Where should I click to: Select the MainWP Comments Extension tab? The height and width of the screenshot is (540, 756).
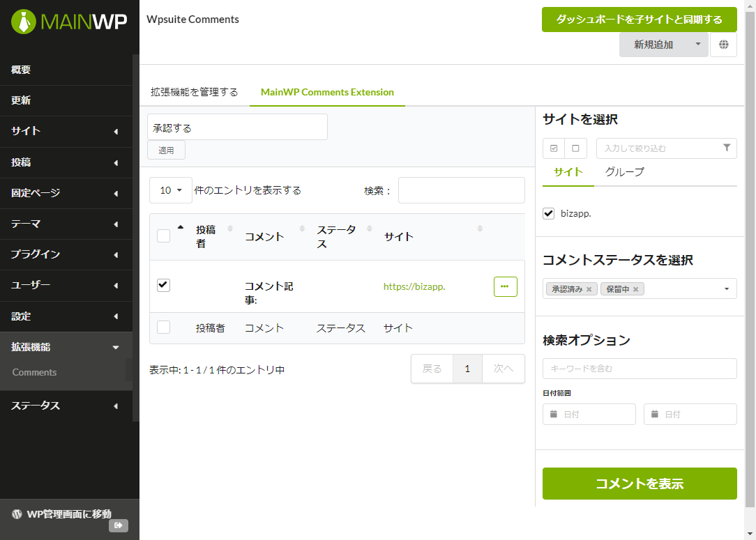click(x=327, y=92)
